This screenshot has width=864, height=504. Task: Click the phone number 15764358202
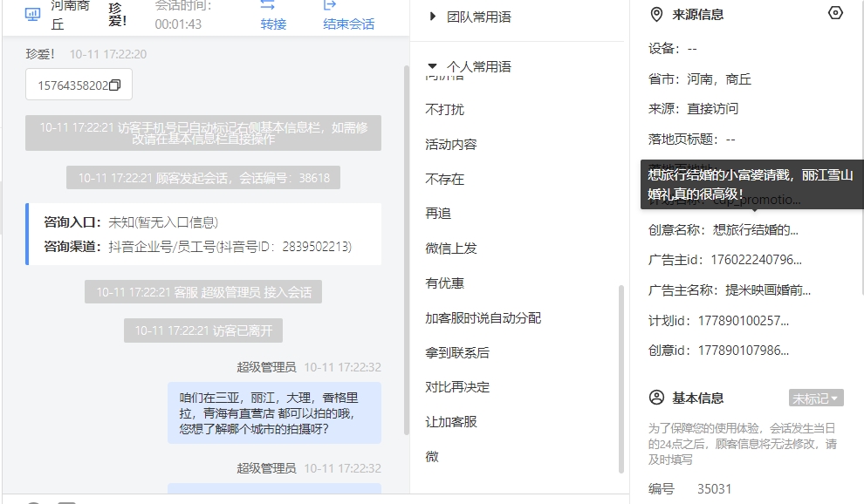click(73, 85)
